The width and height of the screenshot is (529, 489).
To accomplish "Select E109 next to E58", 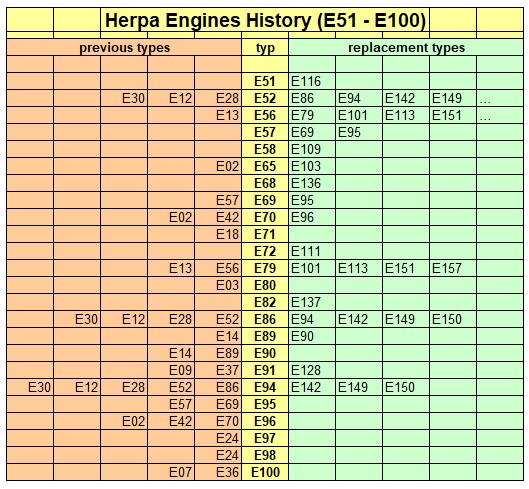I will coord(312,150).
